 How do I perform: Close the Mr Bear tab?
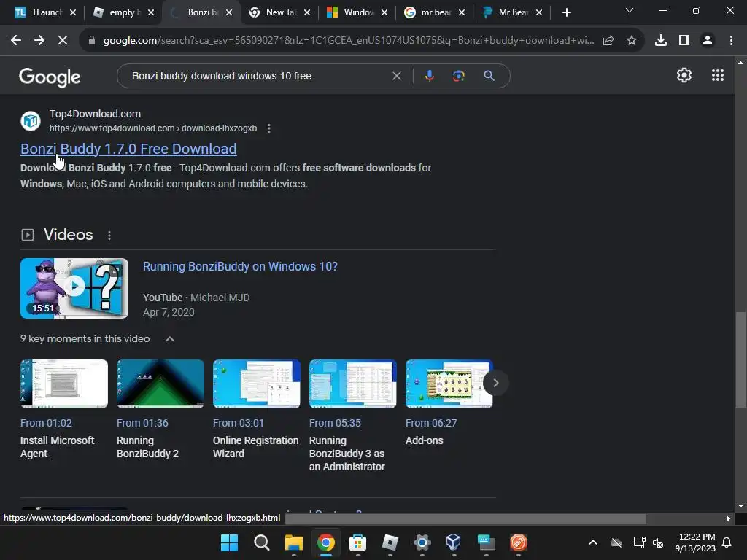point(539,12)
